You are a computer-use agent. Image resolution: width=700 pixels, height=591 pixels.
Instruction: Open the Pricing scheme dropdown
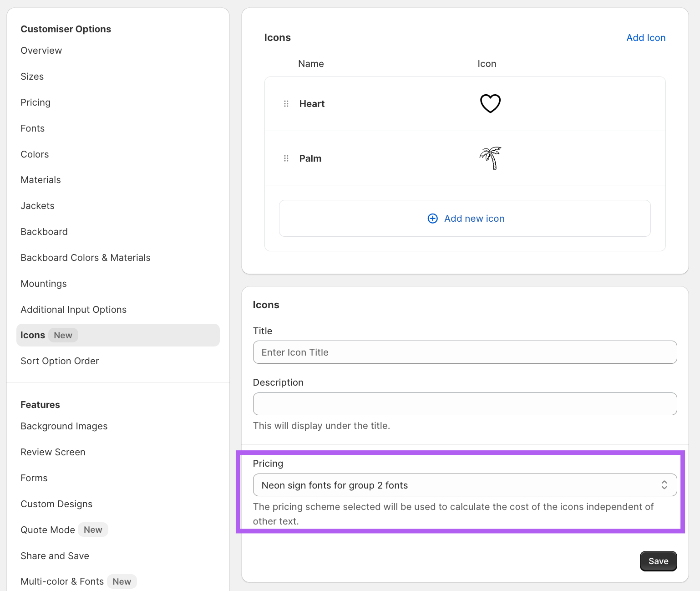coord(464,485)
